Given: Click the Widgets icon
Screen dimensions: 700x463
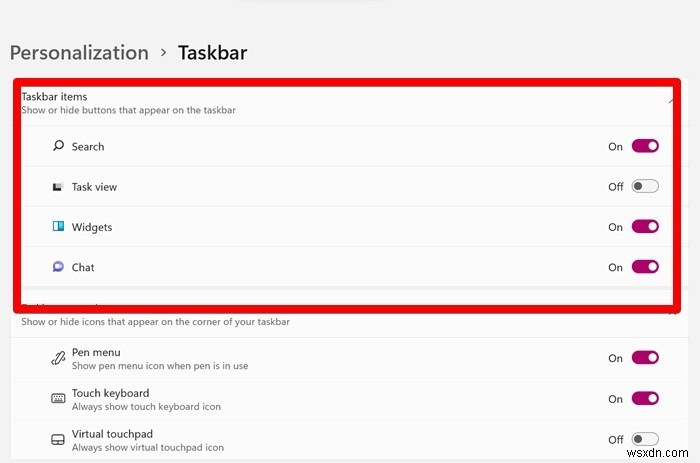Looking at the screenshot, I should pos(58,227).
